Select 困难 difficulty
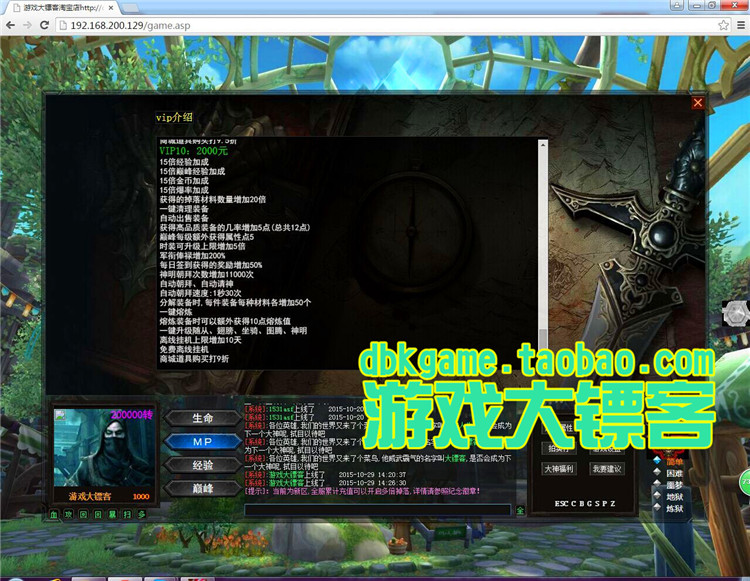This screenshot has height=581, width=750. click(x=674, y=473)
